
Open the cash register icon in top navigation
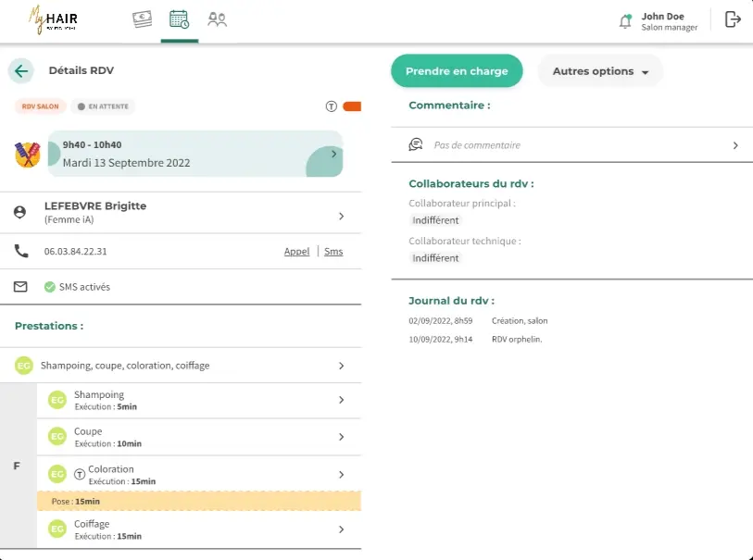coord(142,19)
